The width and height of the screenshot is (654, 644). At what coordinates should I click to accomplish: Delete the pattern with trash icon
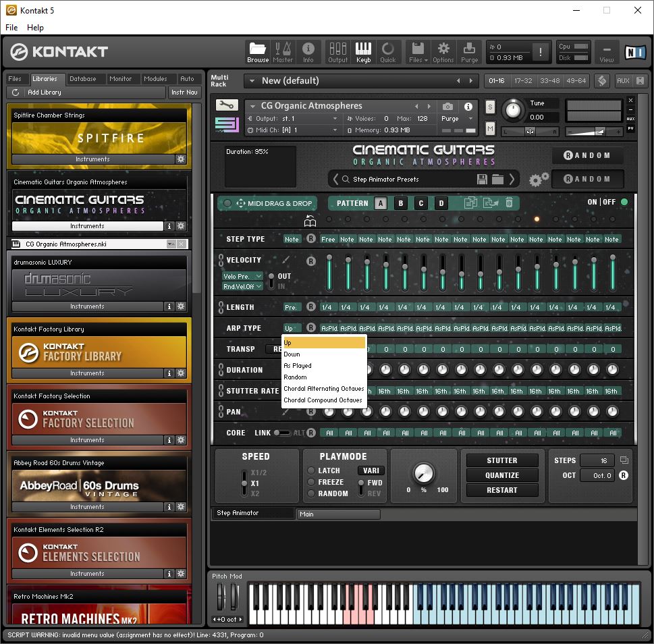(x=510, y=203)
